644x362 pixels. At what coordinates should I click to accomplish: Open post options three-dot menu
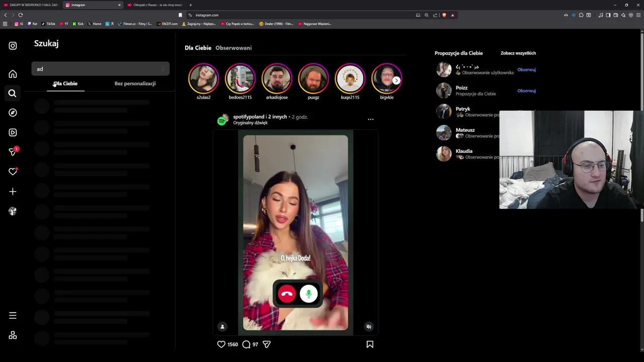(371, 120)
